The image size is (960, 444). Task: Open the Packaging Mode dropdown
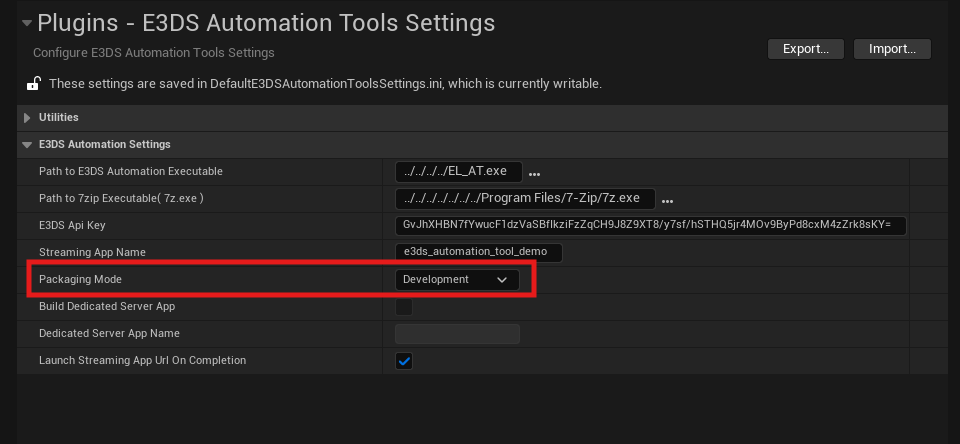click(457, 280)
